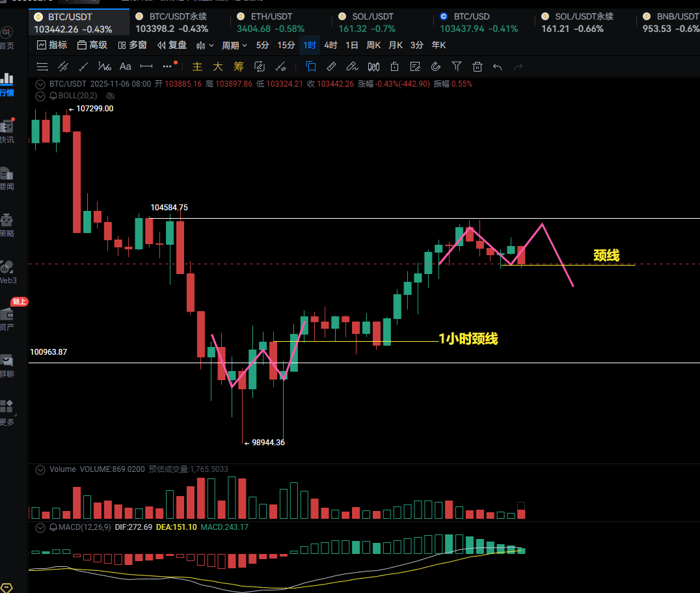Screen dimensions: 700x593
Task: Select the text annotation (Aa) tool
Action: (126, 66)
